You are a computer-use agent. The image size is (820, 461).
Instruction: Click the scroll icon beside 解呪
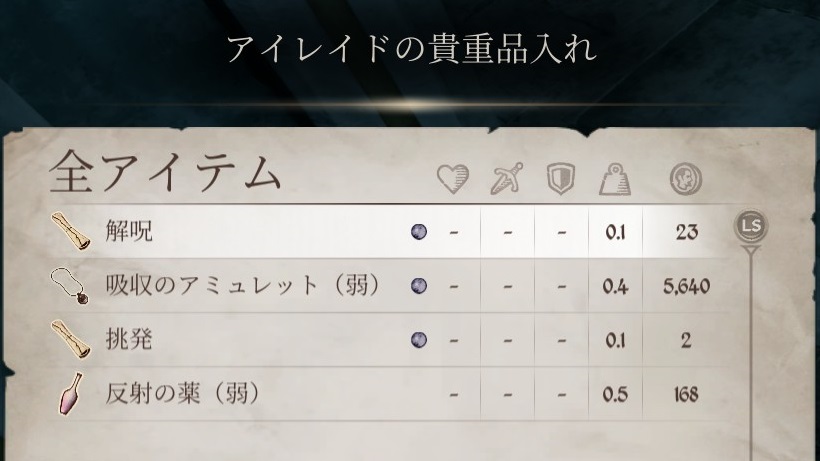[71, 231]
